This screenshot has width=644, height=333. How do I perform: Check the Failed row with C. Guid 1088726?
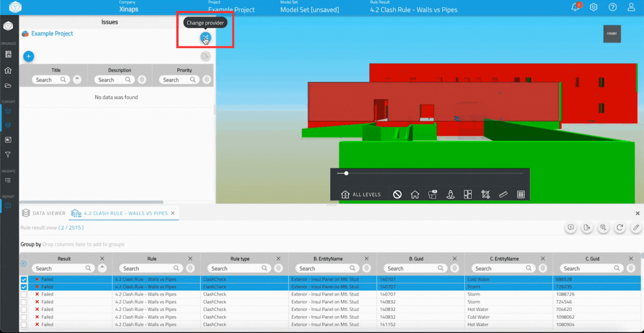[x=24, y=294]
